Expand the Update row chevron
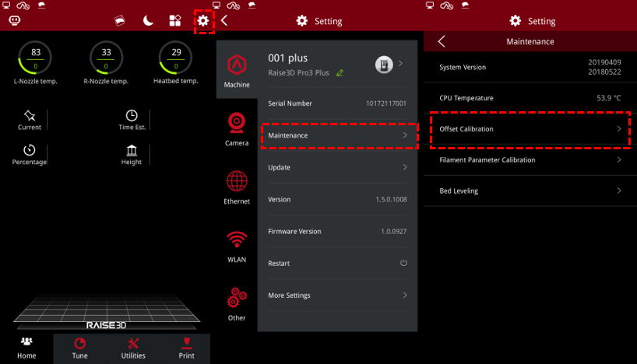The height and width of the screenshot is (364, 637). pos(404,167)
